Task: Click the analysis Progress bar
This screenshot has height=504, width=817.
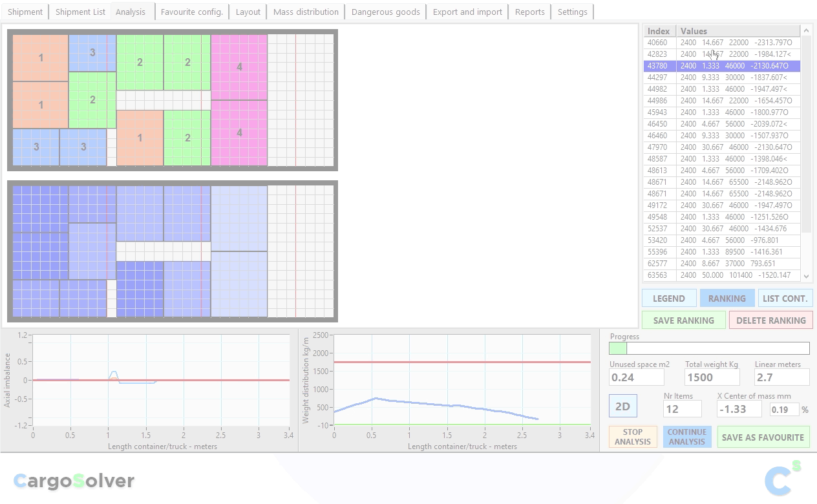Action: coord(708,348)
